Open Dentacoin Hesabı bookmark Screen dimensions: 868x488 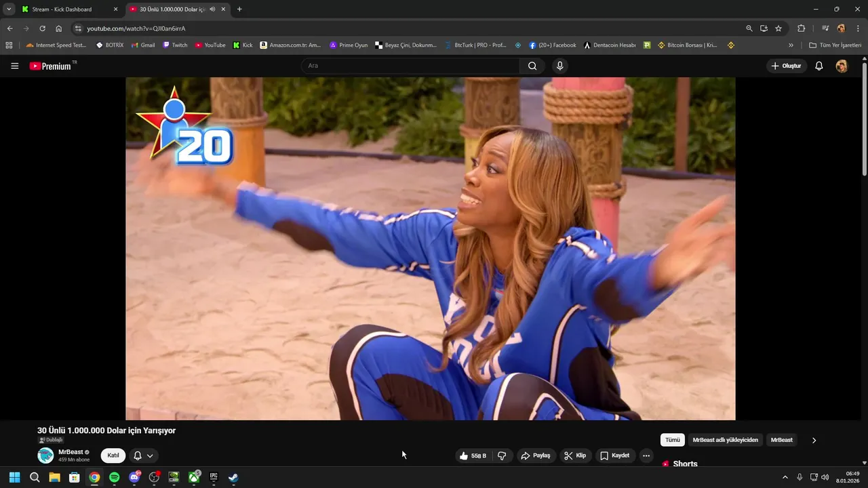[x=610, y=45]
